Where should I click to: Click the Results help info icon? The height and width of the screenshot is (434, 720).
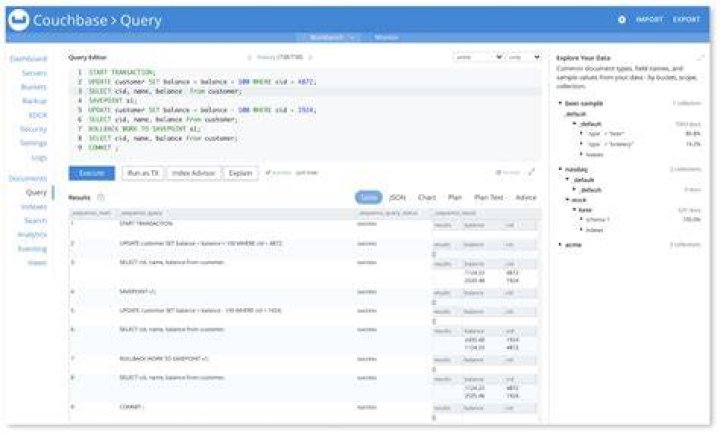(x=101, y=197)
